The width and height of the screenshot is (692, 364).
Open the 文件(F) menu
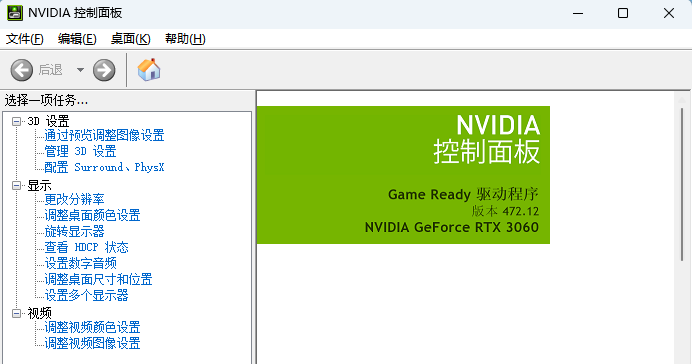pos(25,39)
